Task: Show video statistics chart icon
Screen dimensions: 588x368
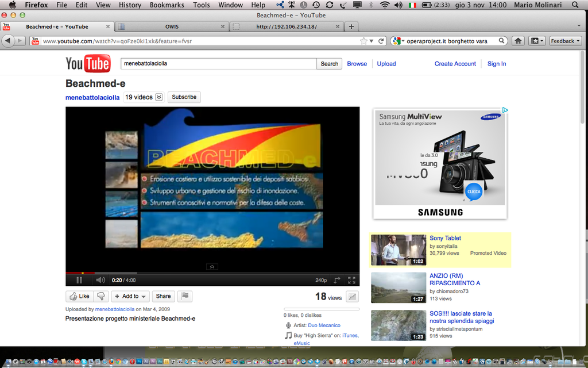Action: [353, 297]
